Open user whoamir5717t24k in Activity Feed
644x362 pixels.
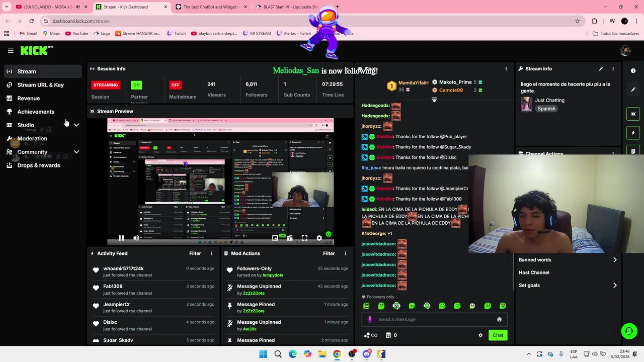[x=123, y=268]
